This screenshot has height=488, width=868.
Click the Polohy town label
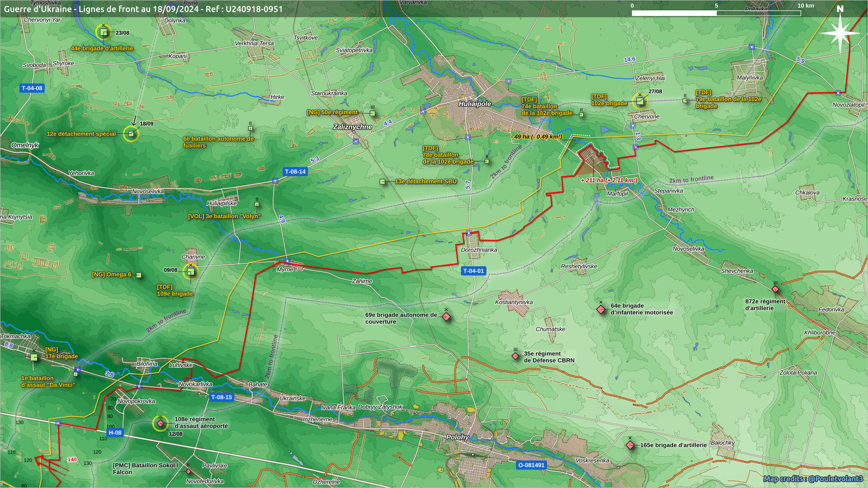457,437
